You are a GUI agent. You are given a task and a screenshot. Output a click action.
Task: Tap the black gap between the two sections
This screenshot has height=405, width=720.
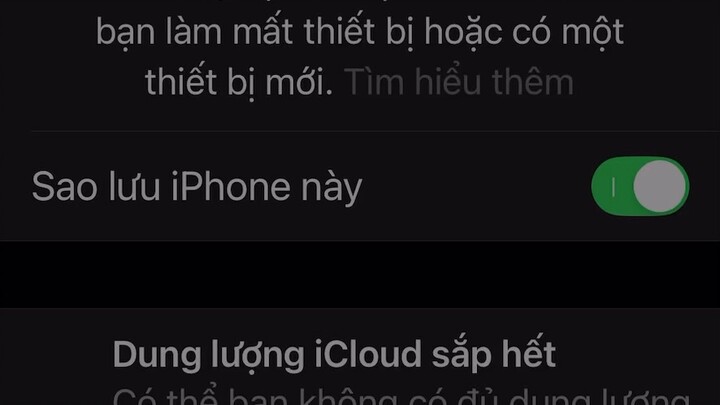(360, 274)
